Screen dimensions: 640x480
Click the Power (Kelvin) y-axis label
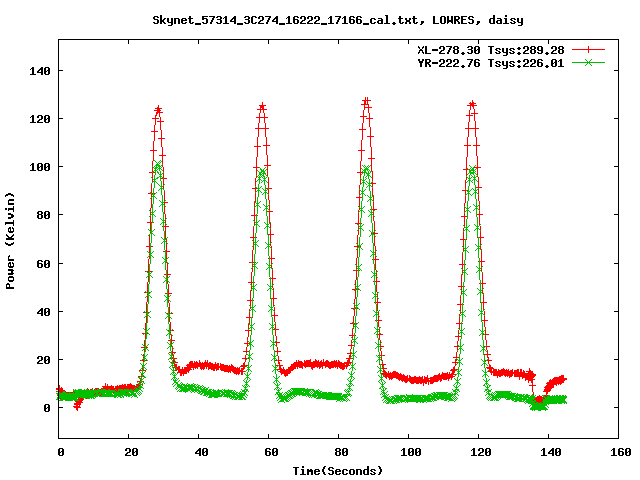pyautogui.click(x=10, y=241)
